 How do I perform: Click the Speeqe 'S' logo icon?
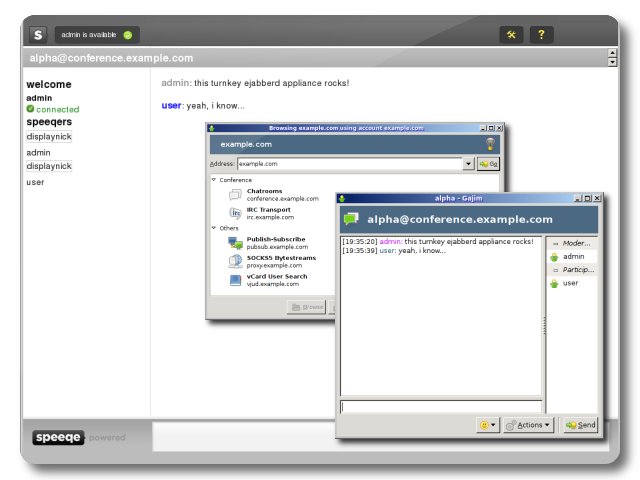coord(37,35)
